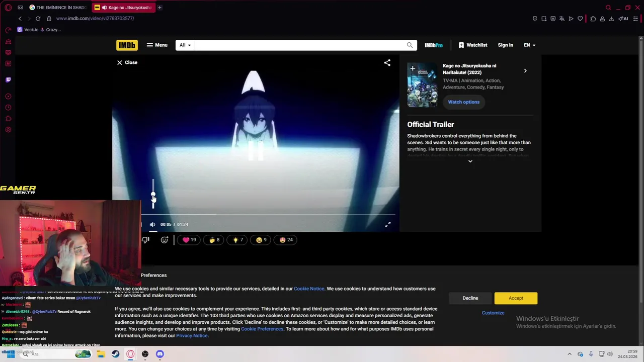This screenshot has width=644, height=362.
Task: Accept cookies
Action: coord(516,298)
